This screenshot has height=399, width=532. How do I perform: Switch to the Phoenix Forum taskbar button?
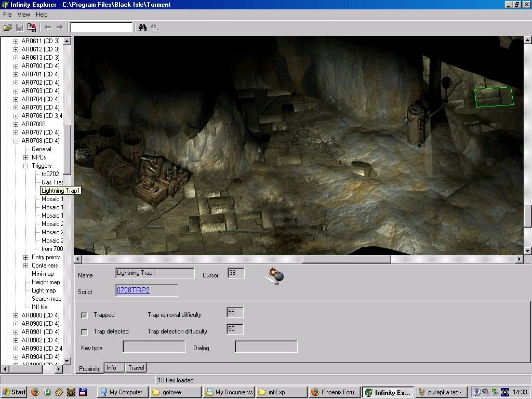coord(335,392)
